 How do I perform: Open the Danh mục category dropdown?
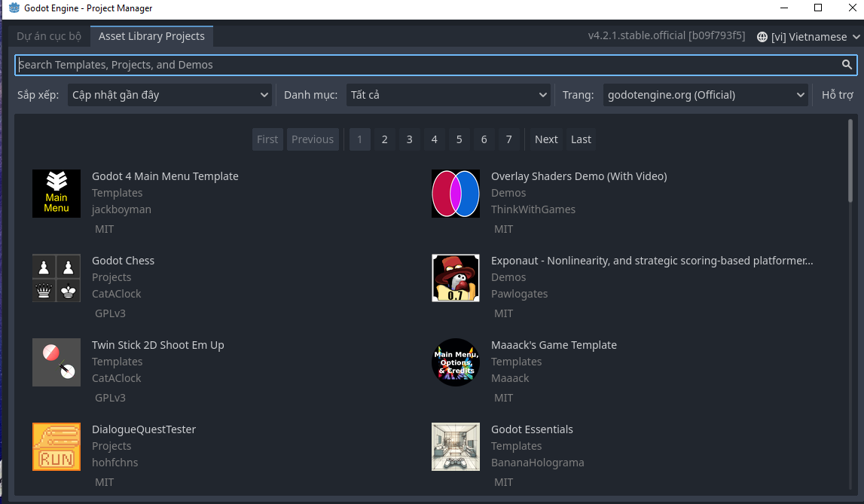point(448,95)
